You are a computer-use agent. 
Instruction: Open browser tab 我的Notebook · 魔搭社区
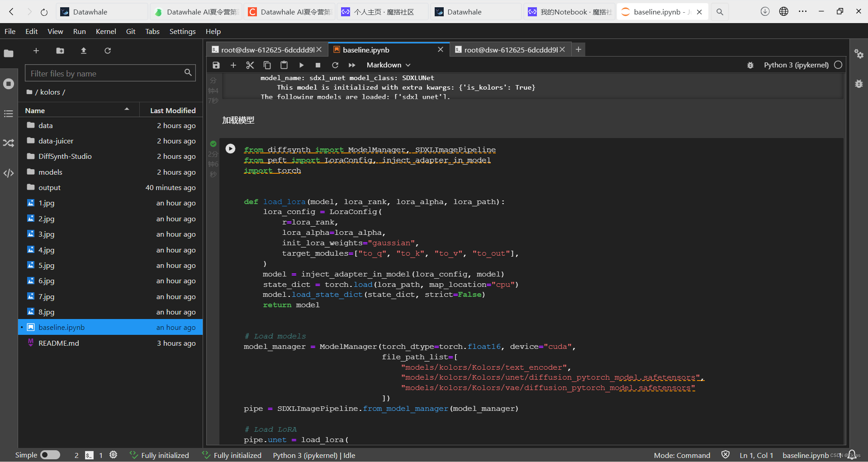(569, 12)
